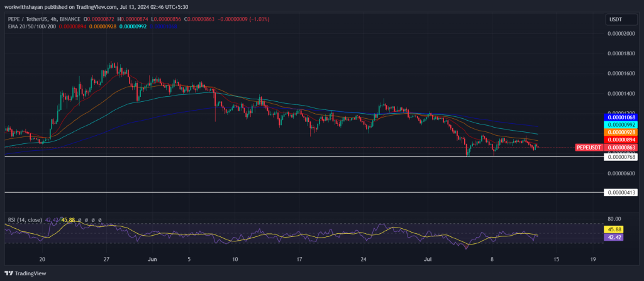
Task: Click the 24 date label on time axis
Action: coord(363,260)
